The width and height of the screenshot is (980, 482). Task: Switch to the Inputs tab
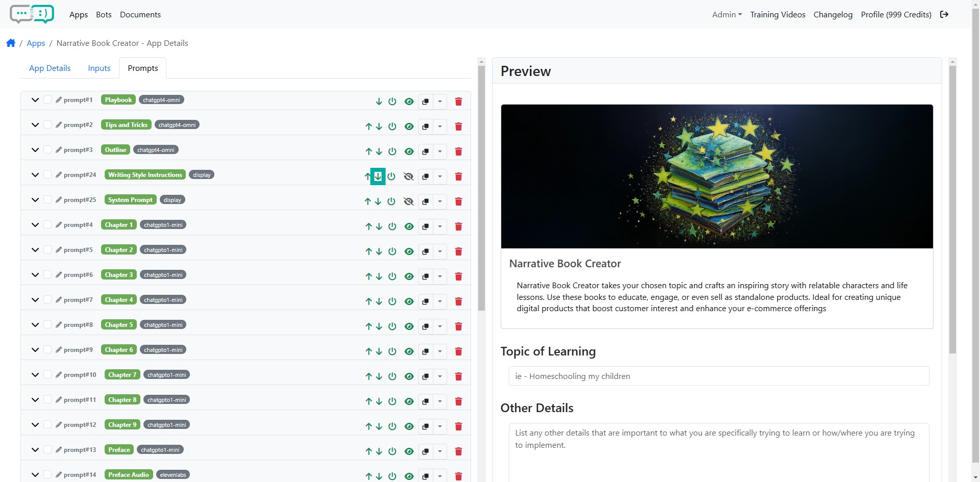[99, 68]
